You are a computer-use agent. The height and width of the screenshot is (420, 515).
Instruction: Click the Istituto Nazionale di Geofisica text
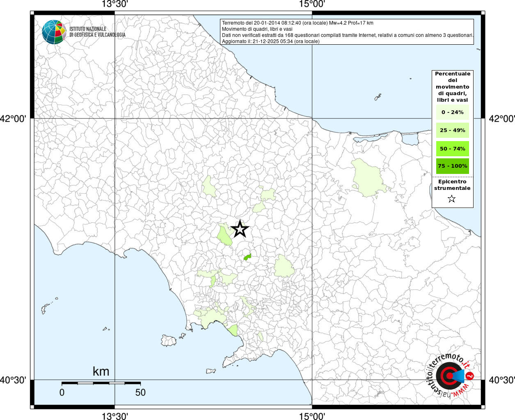[x=98, y=32]
